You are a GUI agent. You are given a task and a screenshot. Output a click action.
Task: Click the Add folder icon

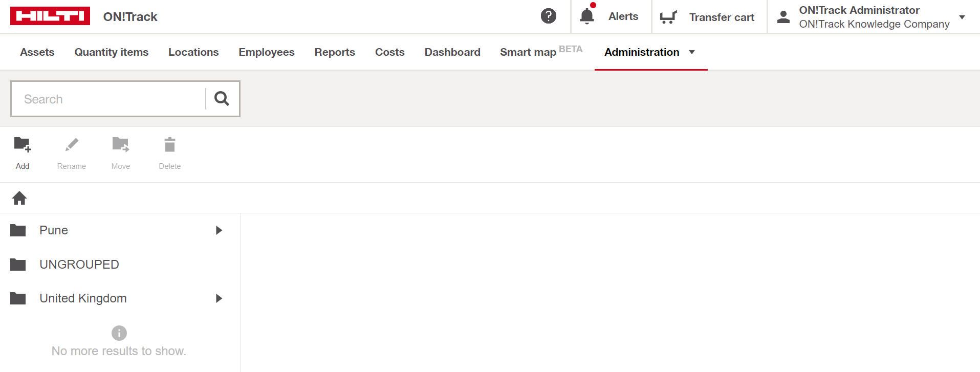pyautogui.click(x=23, y=145)
